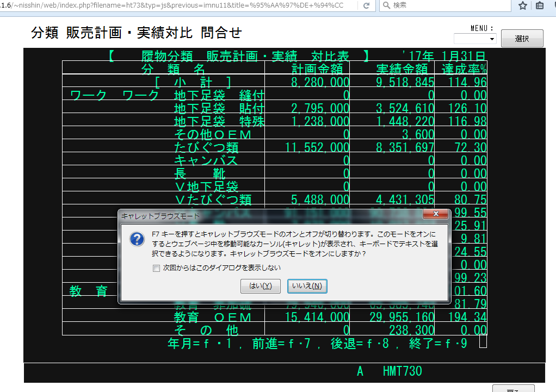The image size is (556, 392).
Task: Click the 戻る button at bottom right
Action: 512,388
